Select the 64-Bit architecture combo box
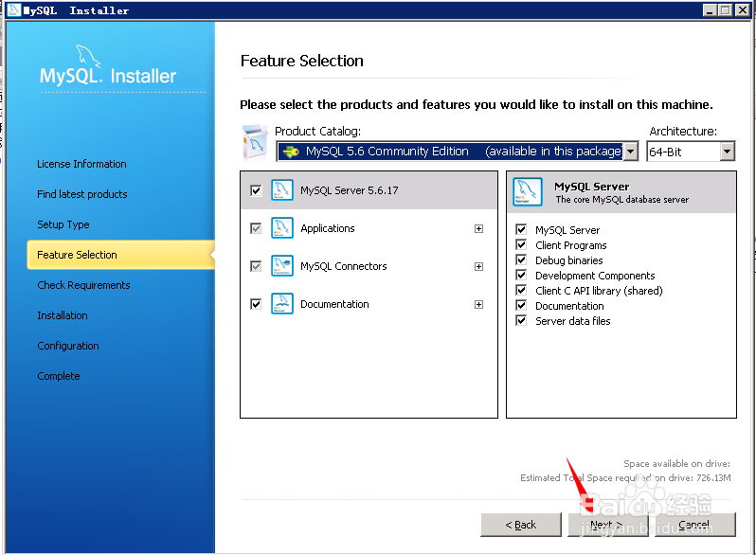 [x=691, y=152]
